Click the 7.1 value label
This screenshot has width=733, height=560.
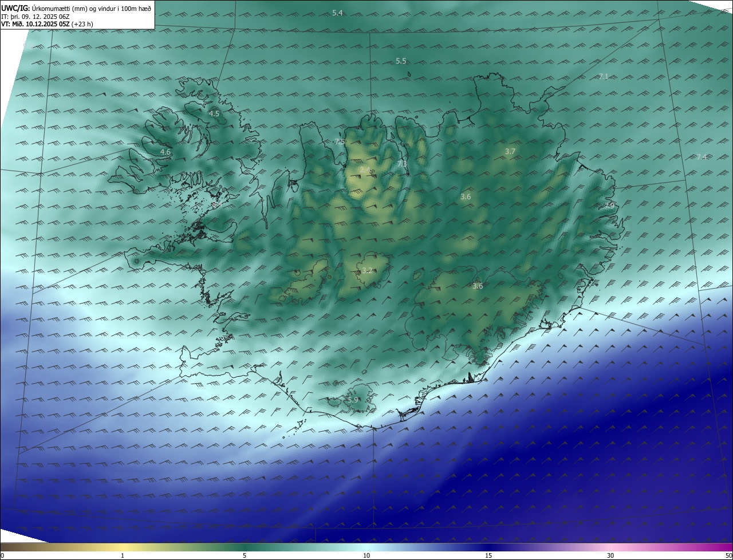pos(604,76)
